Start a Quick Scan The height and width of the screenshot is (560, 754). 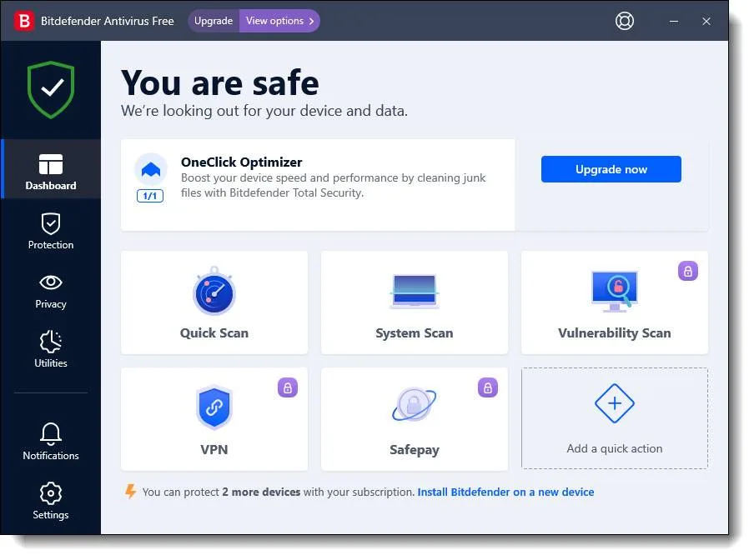pyautogui.click(x=214, y=302)
